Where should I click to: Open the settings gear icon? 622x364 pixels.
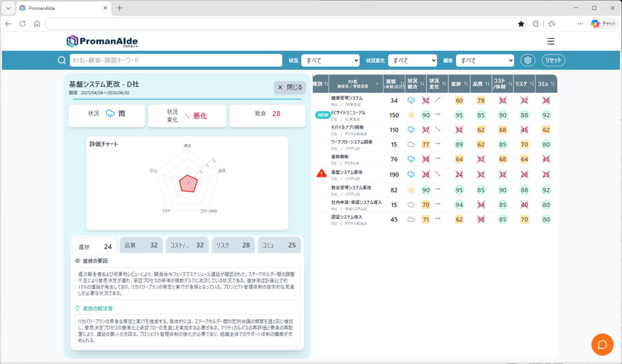click(528, 61)
